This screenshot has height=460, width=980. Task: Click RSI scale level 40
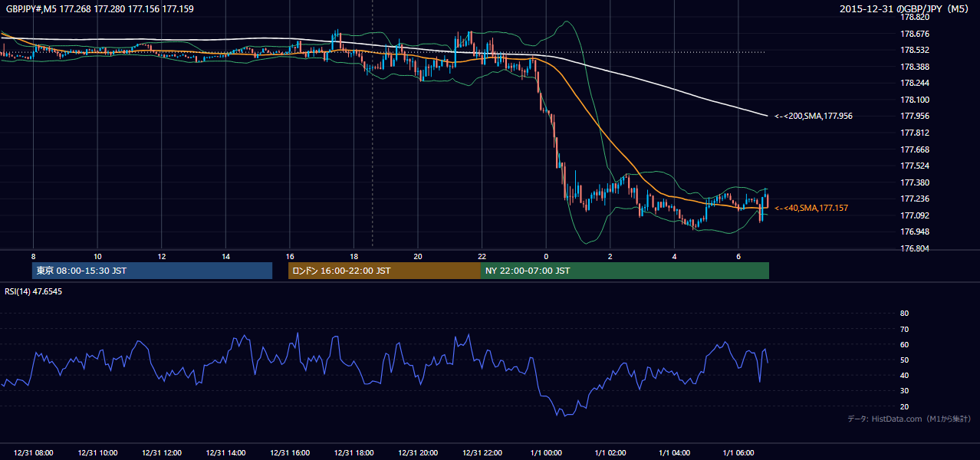904,375
